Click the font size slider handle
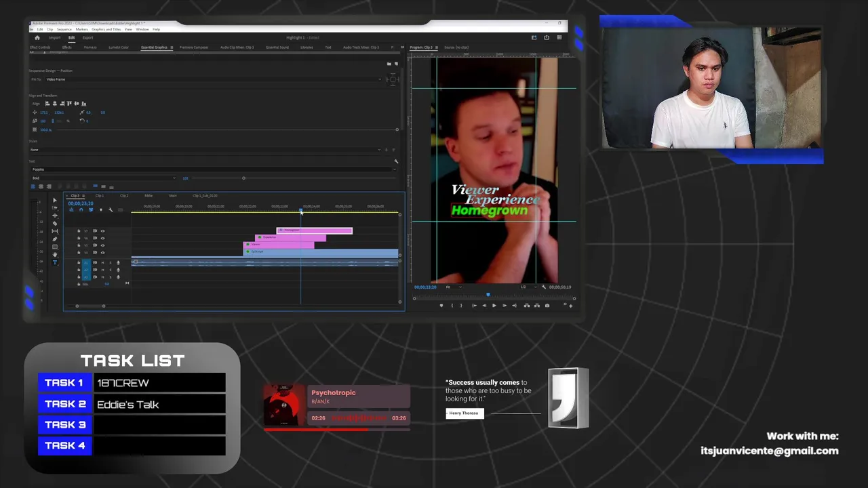Image resolution: width=868 pixels, height=488 pixels. point(243,178)
